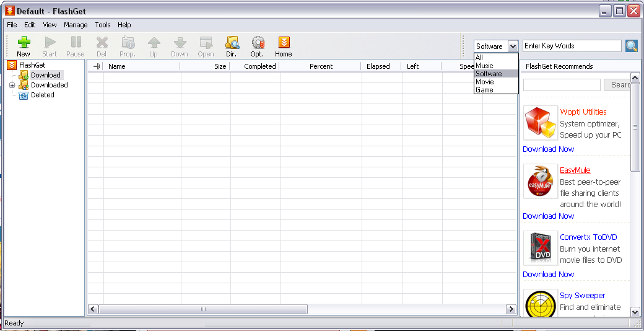Click the horizontal scrollbar left arrow

pyautogui.click(x=94, y=309)
